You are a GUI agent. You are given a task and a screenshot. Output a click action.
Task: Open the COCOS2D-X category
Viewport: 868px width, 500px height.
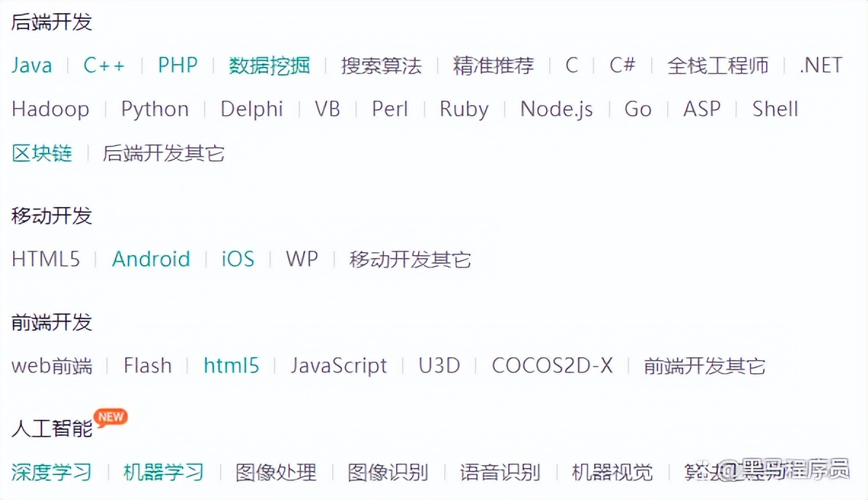click(x=552, y=365)
